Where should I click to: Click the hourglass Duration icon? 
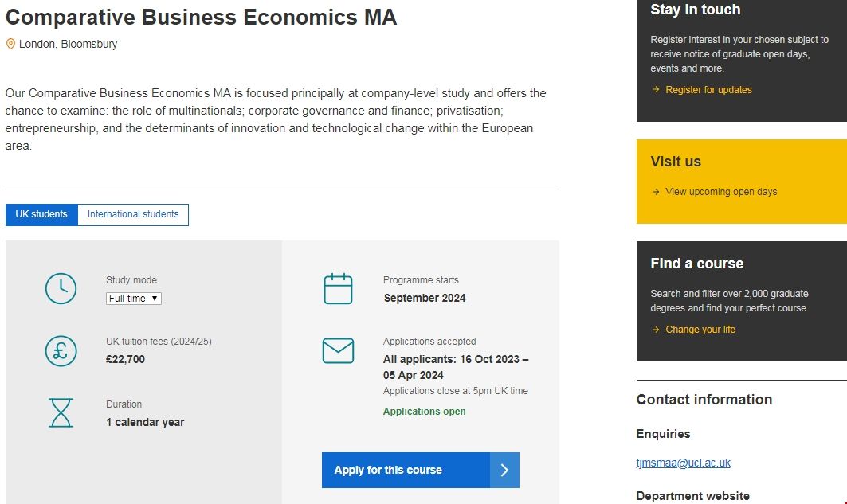tap(61, 412)
